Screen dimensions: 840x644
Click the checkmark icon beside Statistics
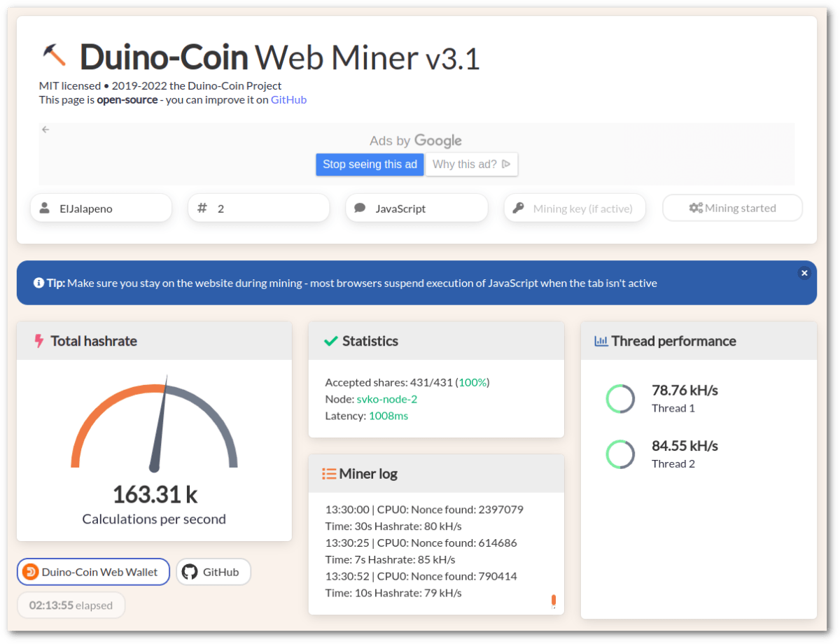click(331, 341)
